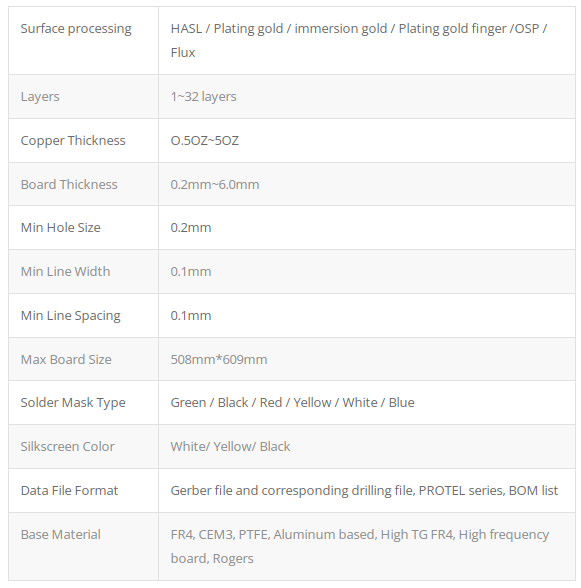Click the Max Board Size label

[x=66, y=360]
